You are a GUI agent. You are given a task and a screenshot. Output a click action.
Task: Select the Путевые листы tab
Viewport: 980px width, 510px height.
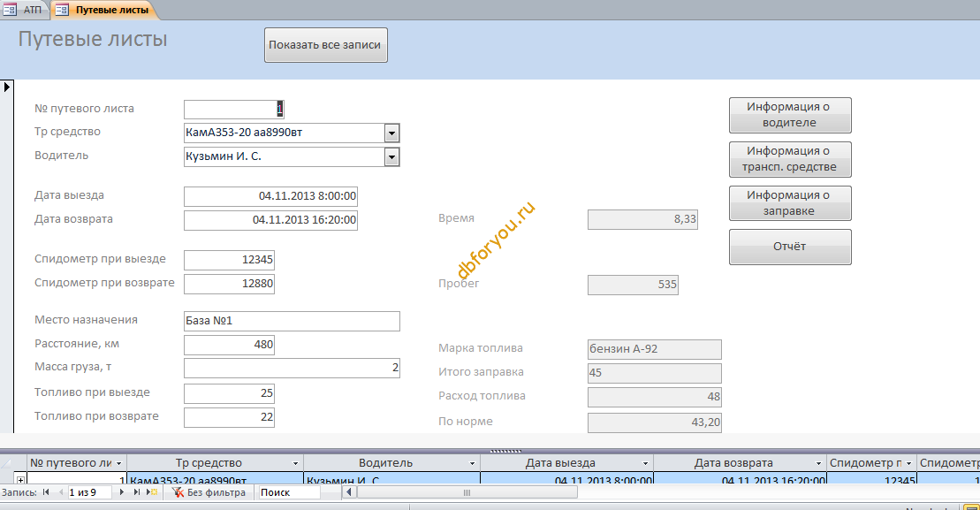tap(103, 10)
